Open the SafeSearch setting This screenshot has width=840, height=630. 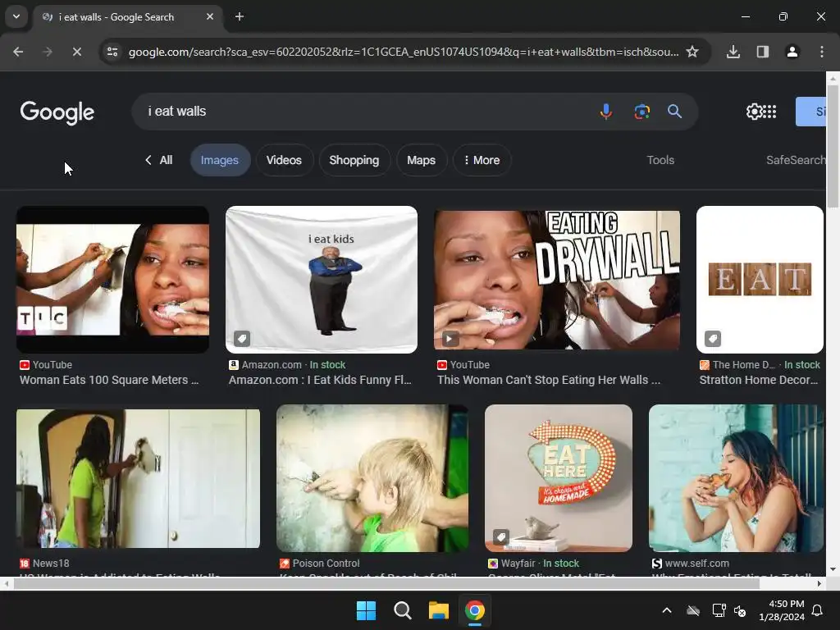coord(796,160)
